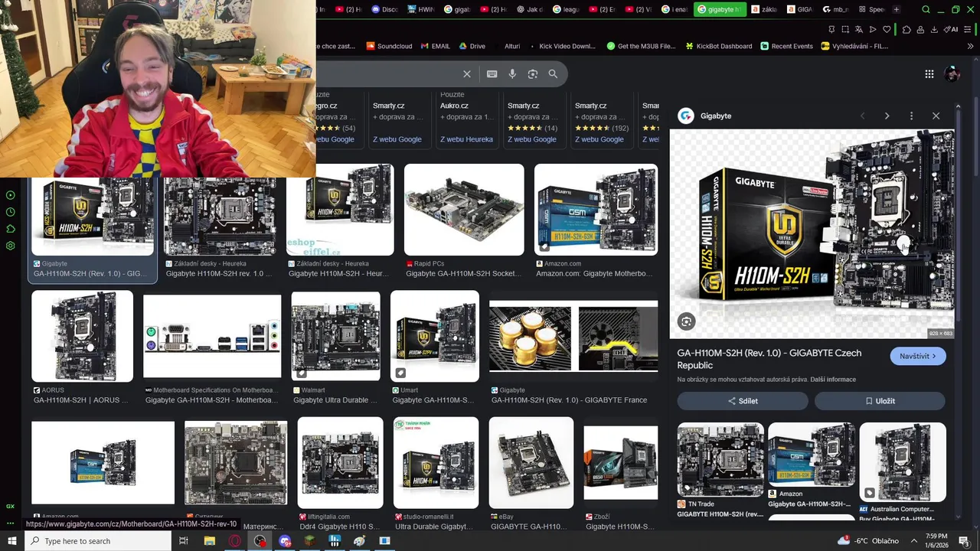Search open tabs with the tab bar magnifier
Image resolution: width=980 pixels, height=551 pixels.
(926, 9)
